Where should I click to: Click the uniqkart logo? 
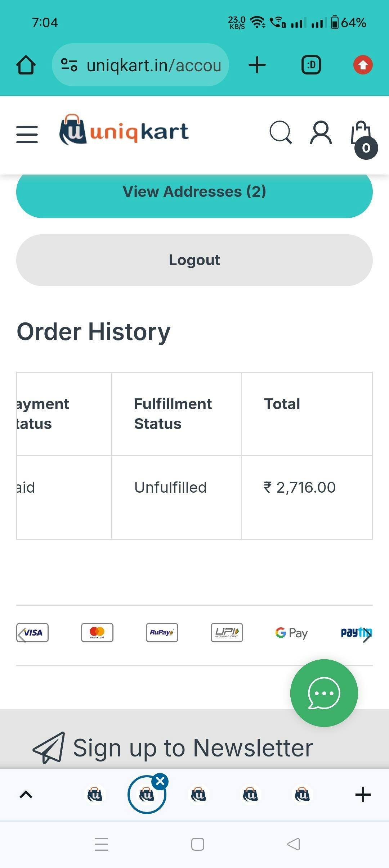[x=124, y=130]
